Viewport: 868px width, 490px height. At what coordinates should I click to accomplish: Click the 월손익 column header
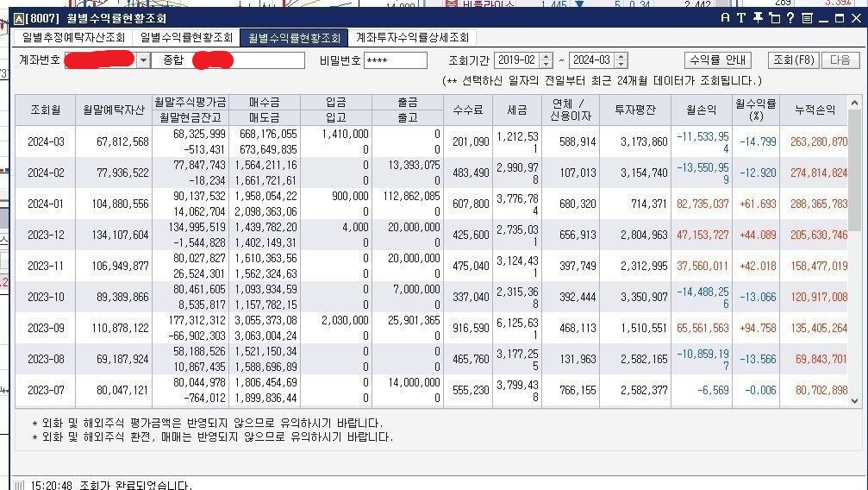[702, 110]
